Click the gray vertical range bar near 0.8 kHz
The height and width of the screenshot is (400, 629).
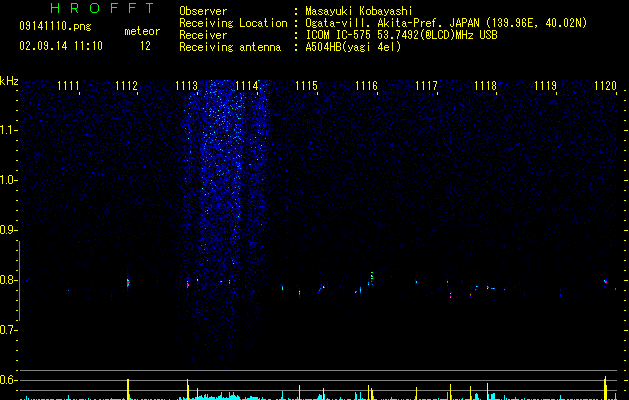(x=19, y=281)
